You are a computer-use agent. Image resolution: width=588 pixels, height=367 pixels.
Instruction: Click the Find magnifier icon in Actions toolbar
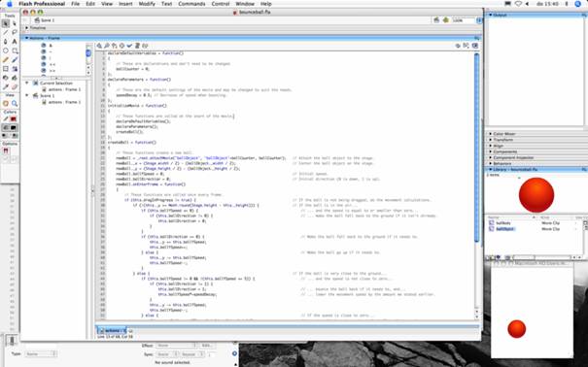coord(107,46)
